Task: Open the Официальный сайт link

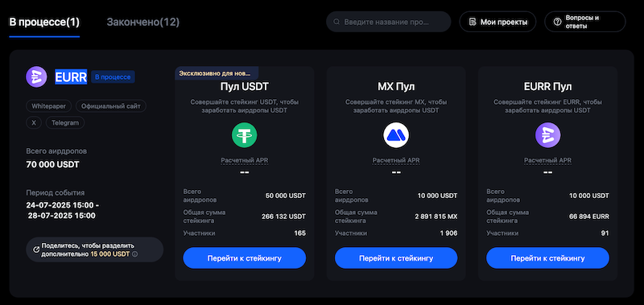Action: point(111,106)
